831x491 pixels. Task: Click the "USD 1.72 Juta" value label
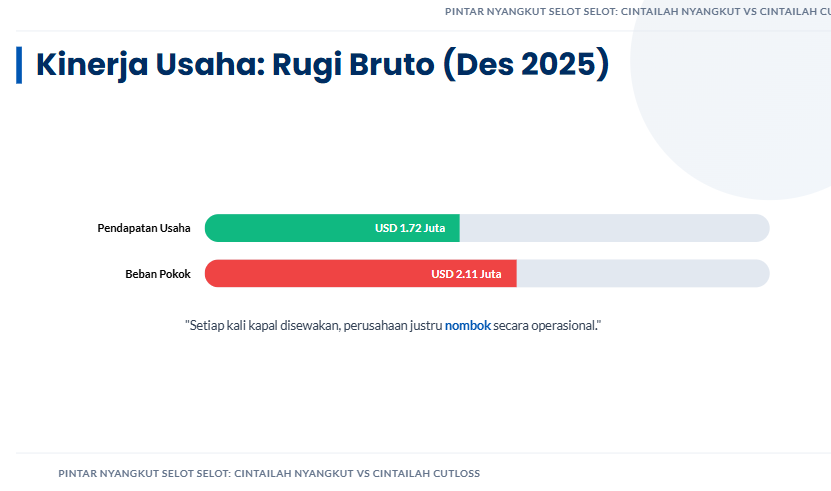click(x=410, y=228)
